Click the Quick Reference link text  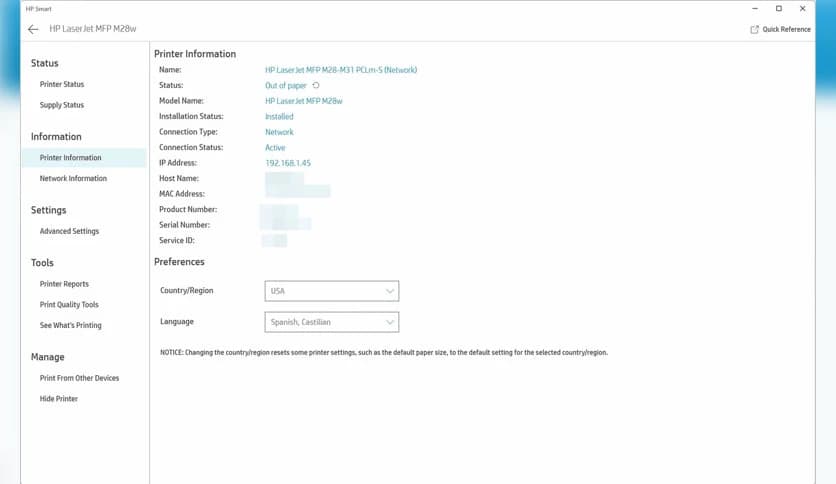pos(786,29)
